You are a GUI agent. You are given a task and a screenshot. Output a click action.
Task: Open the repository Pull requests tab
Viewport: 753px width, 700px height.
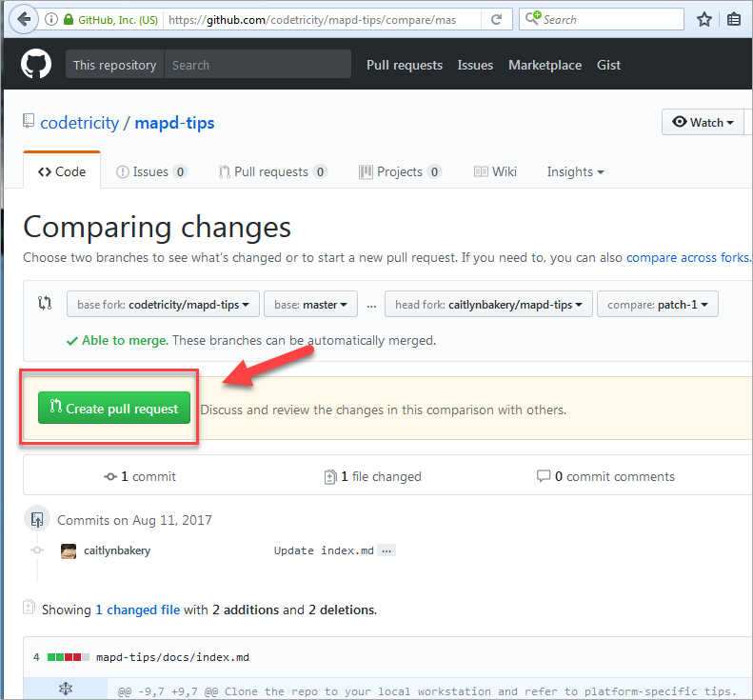click(x=273, y=171)
